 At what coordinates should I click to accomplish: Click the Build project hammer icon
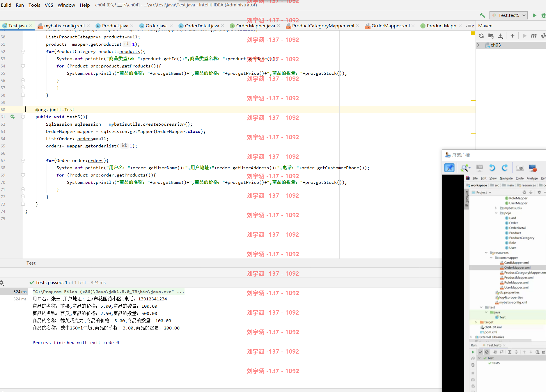tap(482, 15)
